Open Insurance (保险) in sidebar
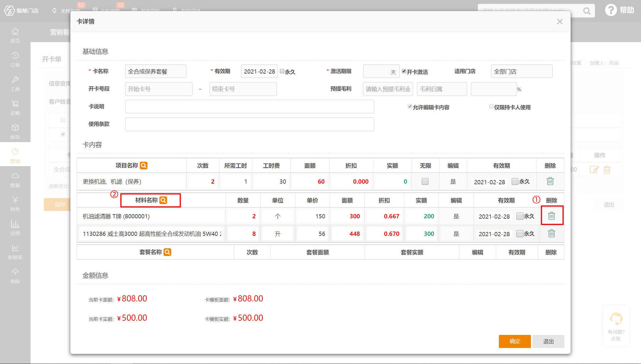This screenshot has width=641, height=364. (x=15, y=276)
